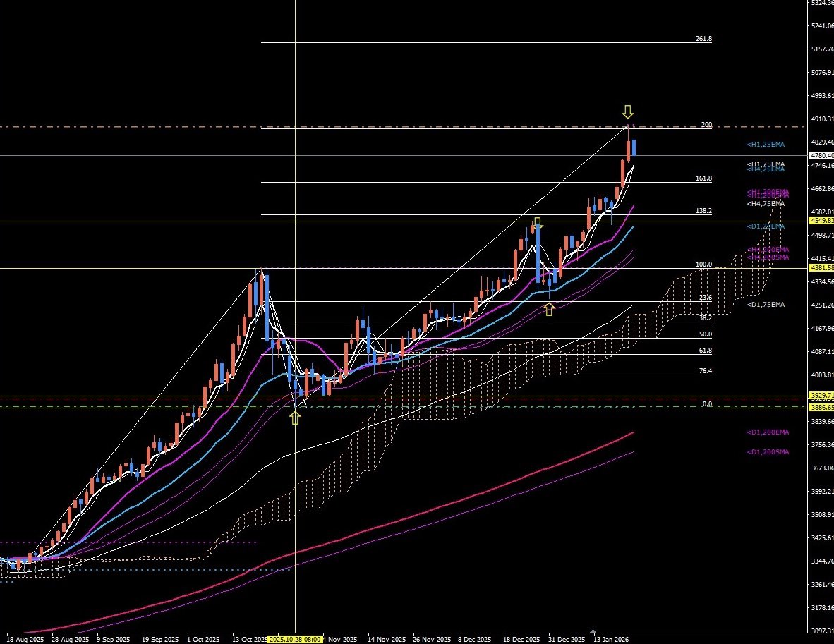The height and width of the screenshot is (644, 834).
Task: Click the <D1,75EMA indicator label
Action: [x=766, y=305]
